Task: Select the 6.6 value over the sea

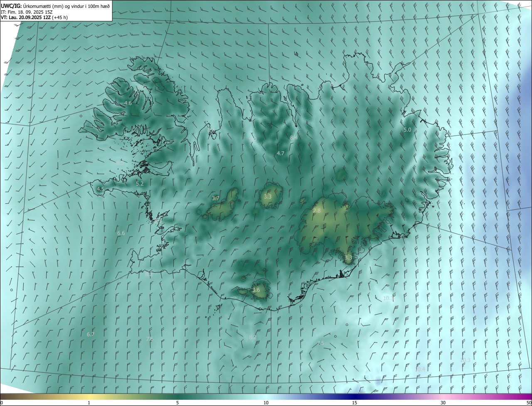Action: pyautogui.click(x=121, y=233)
